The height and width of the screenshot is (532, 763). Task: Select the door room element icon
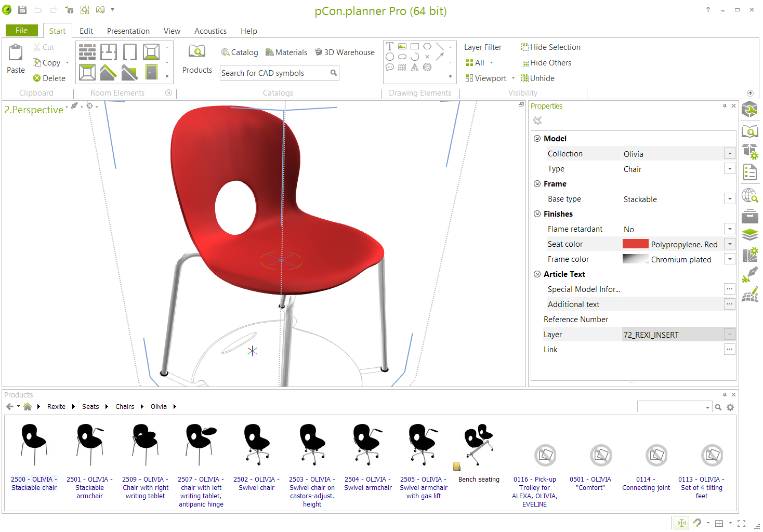click(x=151, y=72)
